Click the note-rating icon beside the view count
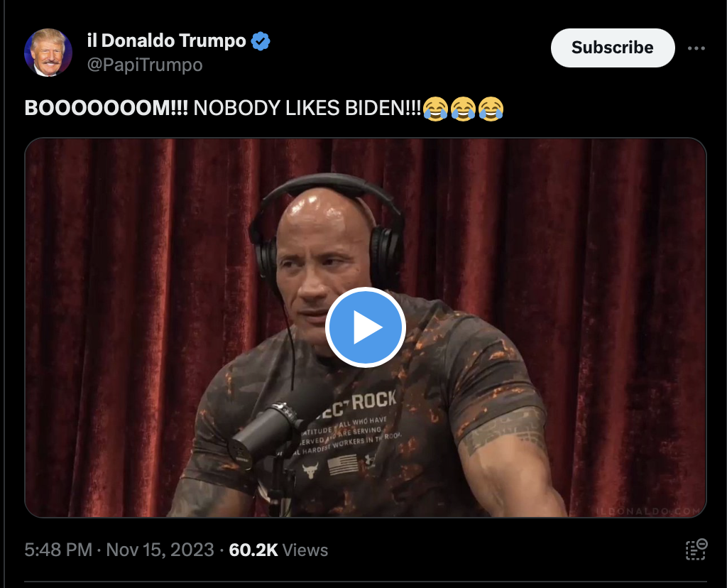This screenshot has height=588, width=727. (x=696, y=550)
